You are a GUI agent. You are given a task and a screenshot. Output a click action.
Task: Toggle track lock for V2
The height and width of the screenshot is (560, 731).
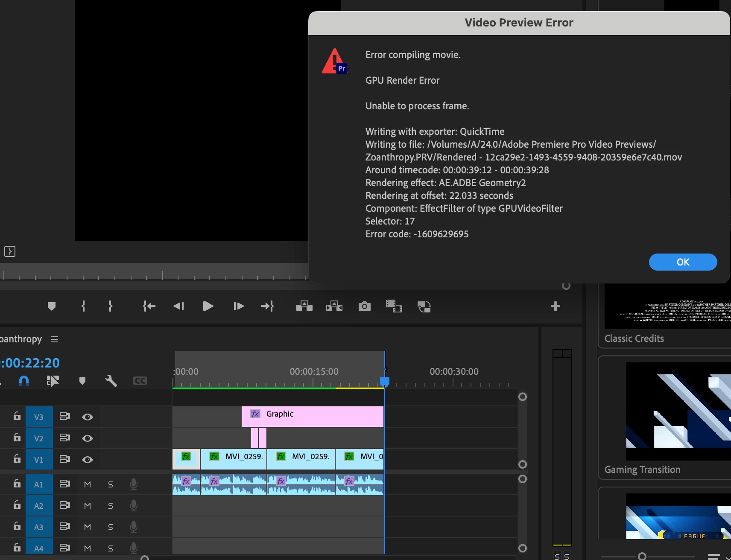[x=17, y=437]
